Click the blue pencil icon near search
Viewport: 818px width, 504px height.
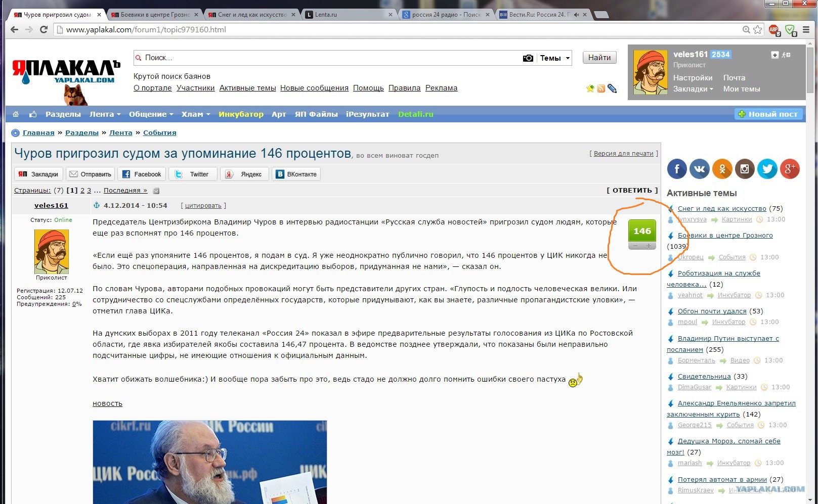click(612, 88)
